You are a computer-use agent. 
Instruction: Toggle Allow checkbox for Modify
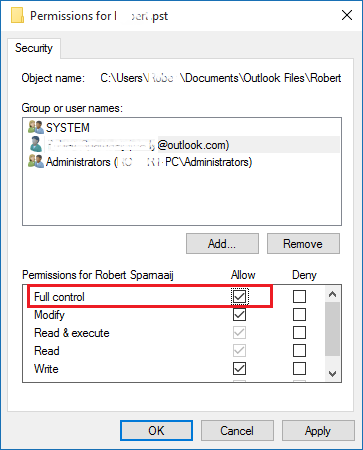pos(239,314)
